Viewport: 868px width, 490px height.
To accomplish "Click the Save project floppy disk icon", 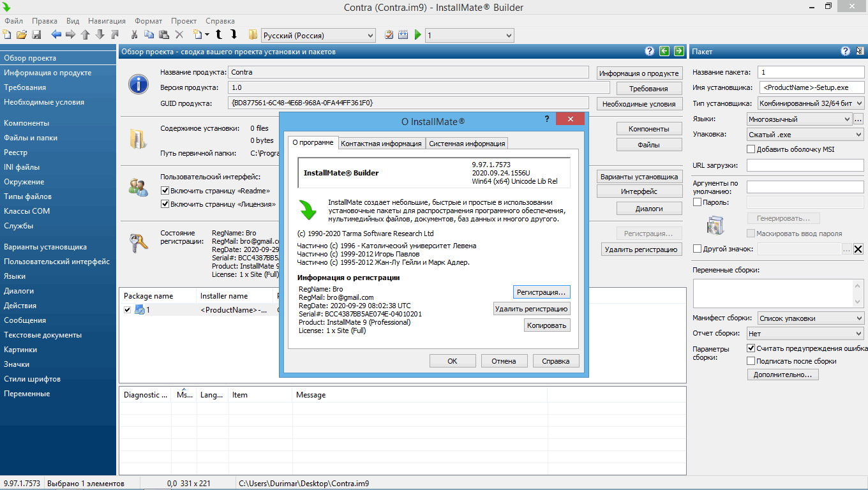I will (x=36, y=35).
